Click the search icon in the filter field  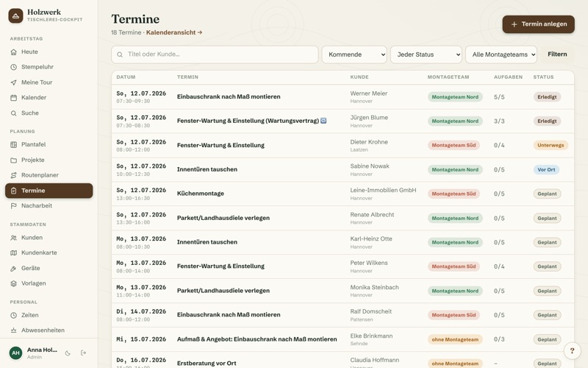click(120, 54)
